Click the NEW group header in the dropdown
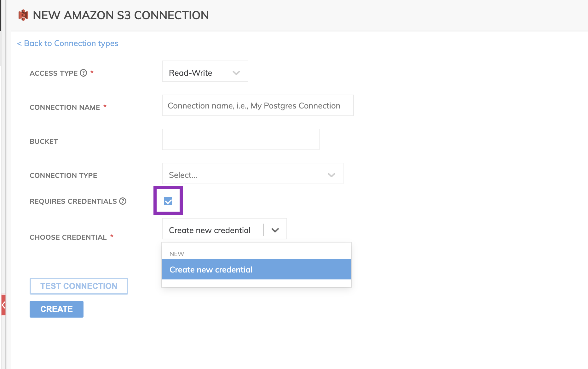This screenshot has height=369, width=588. 177,254
